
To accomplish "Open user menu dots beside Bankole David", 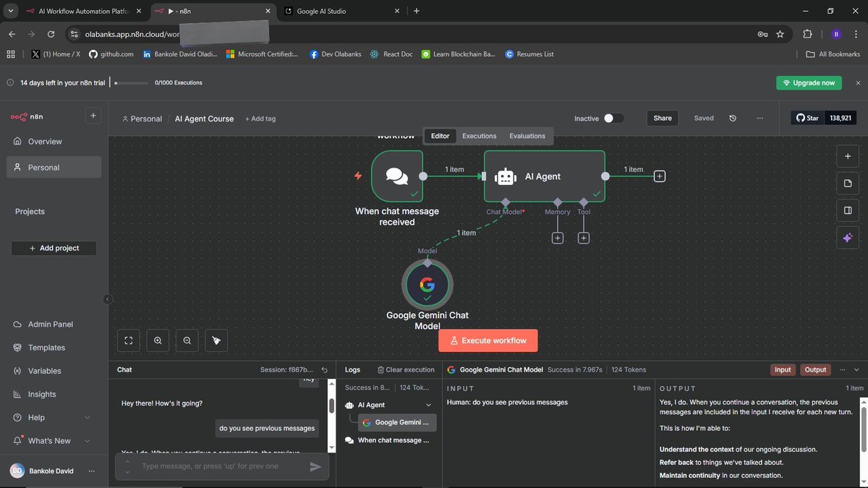I will coord(91,471).
